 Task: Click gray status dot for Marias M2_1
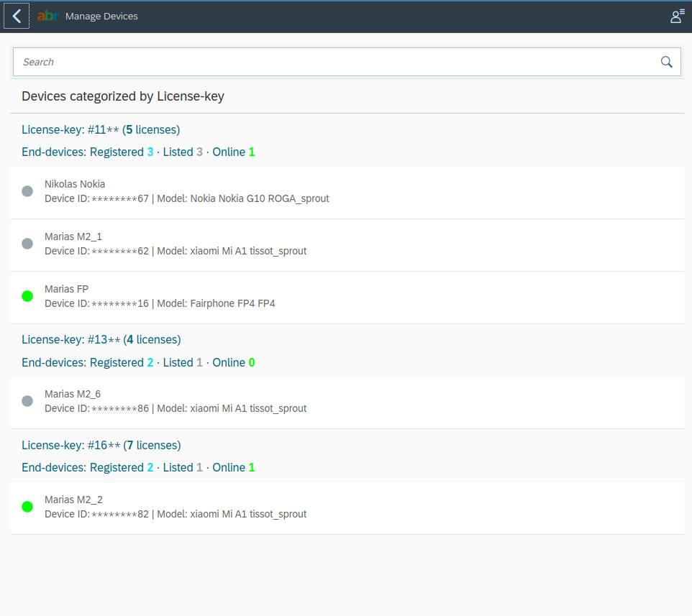(x=27, y=244)
